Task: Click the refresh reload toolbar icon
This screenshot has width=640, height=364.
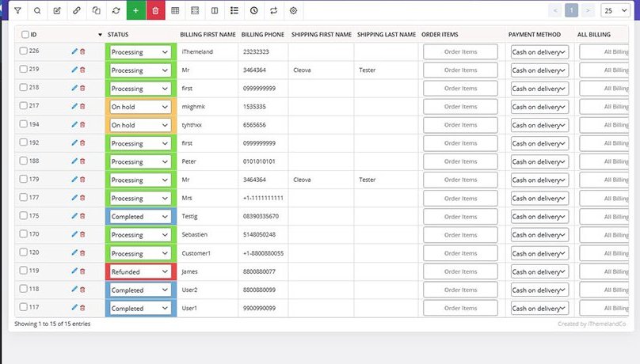Action: (116, 10)
